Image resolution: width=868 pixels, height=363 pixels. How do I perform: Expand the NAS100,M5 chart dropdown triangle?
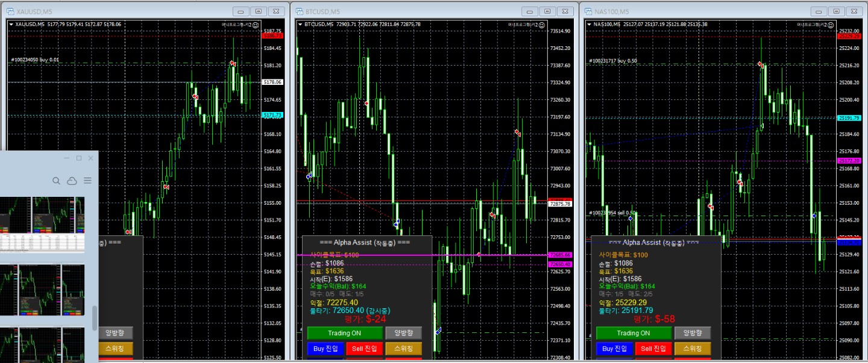tap(589, 24)
